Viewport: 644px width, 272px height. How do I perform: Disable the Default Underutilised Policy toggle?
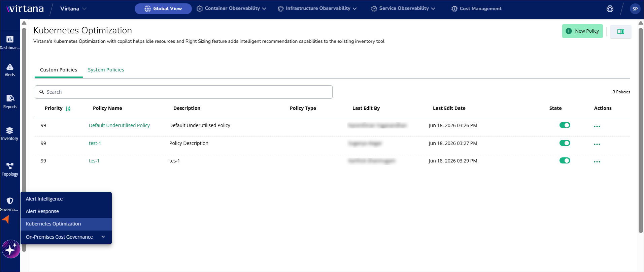565,125
